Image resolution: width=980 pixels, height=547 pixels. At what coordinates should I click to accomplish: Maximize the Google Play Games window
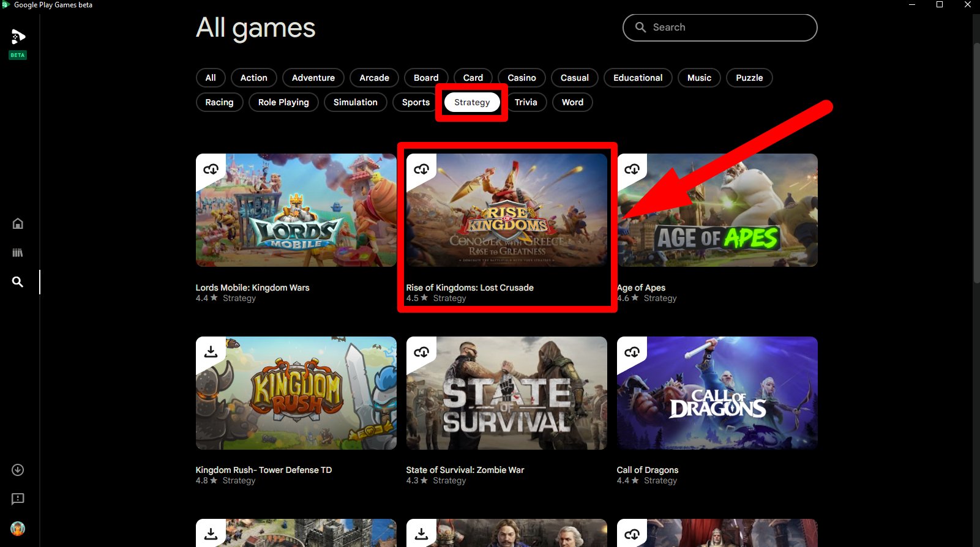(940, 5)
